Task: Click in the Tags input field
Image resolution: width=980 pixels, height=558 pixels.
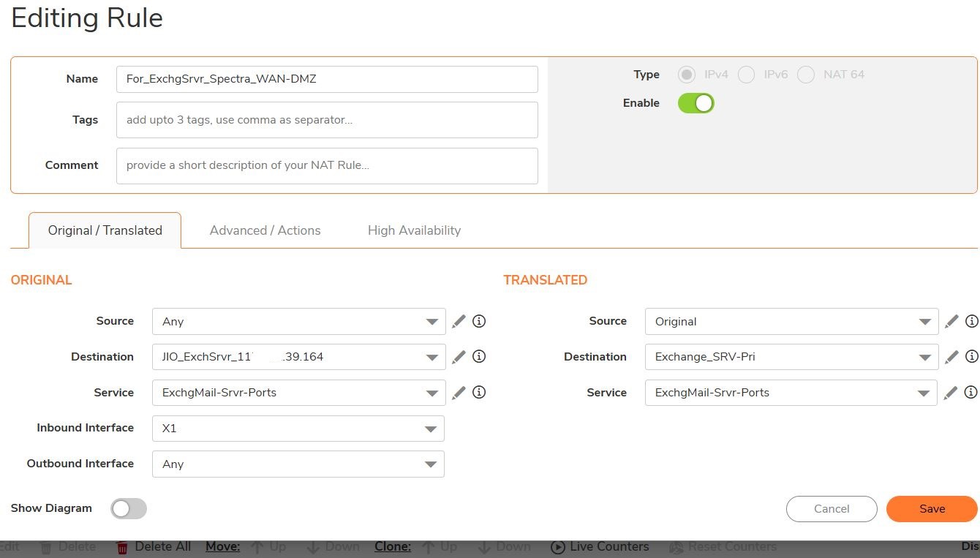Action: tap(327, 120)
